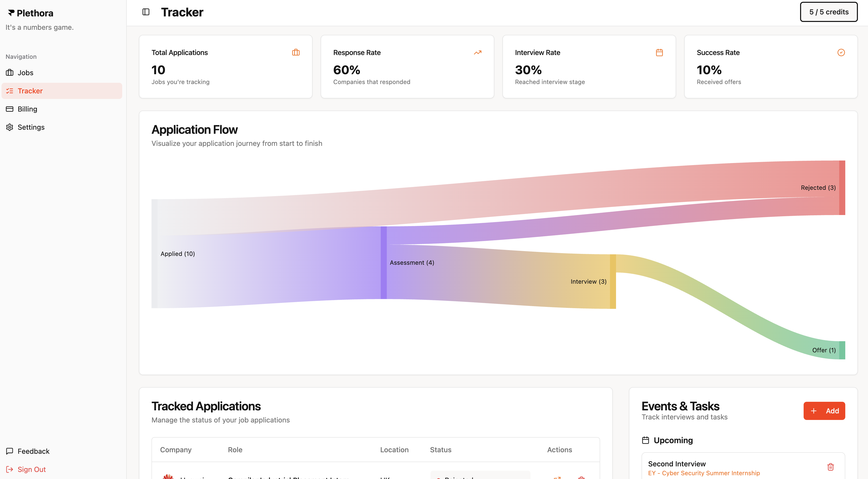Select Tracker in the sidebar
This screenshot has height=479, width=868.
pyautogui.click(x=30, y=91)
